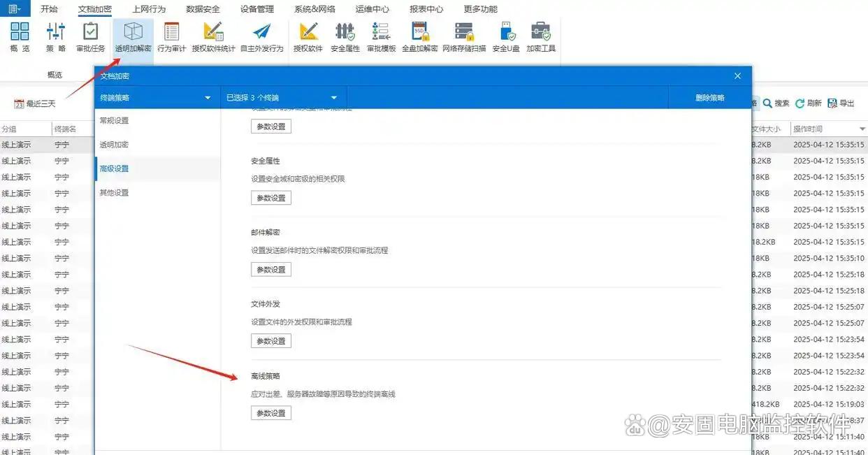Click 参数设置 under 离线策略

point(271,413)
